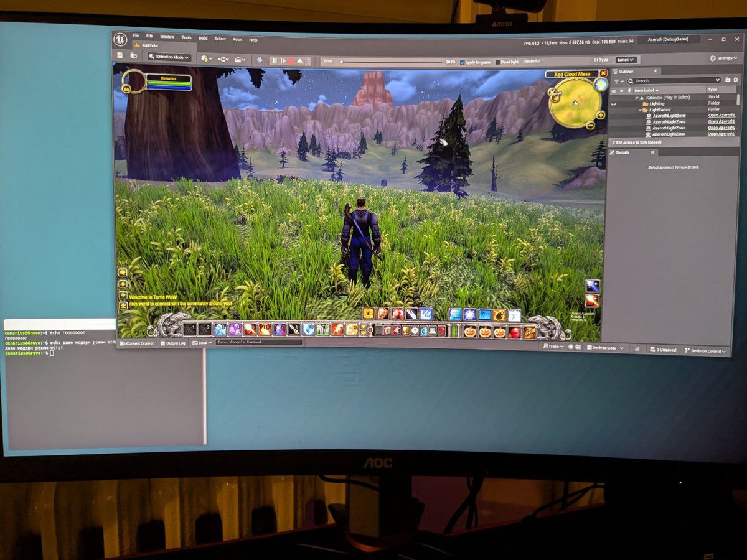The height and width of the screenshot is (560, 747).
Task: Pause the play-in-editor simulation
Action: [x=275, y=61]
